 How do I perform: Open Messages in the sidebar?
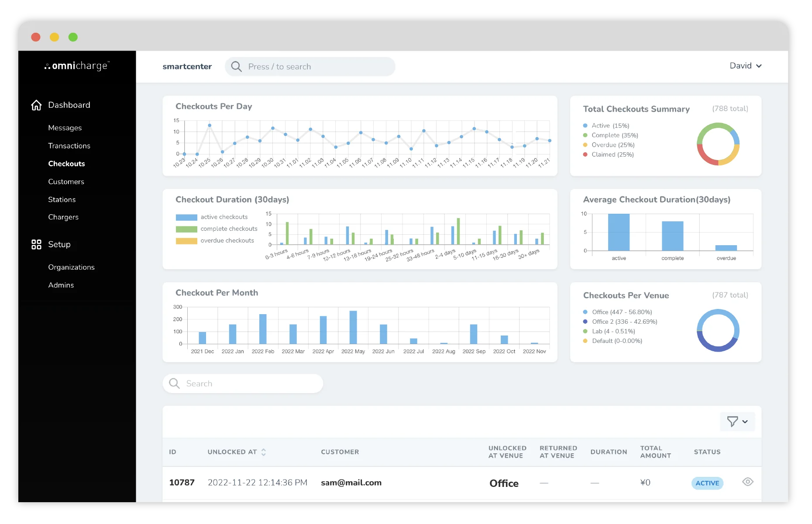(x=65, y=128)
